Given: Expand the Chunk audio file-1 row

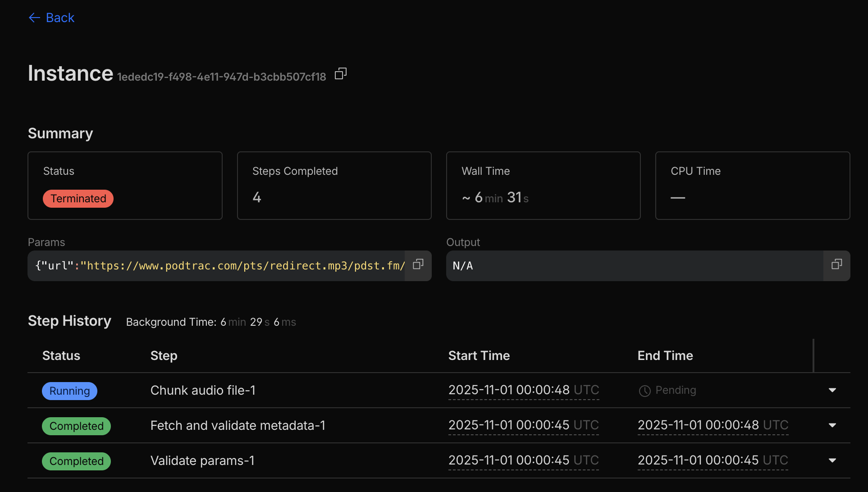Looking at the screenshot, I should click(832, 390).
